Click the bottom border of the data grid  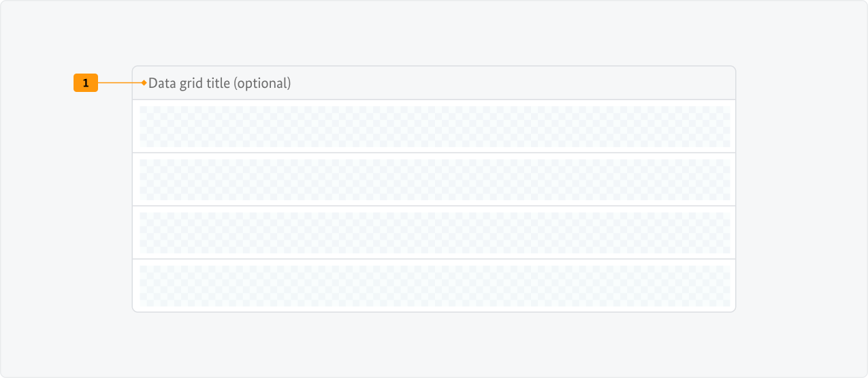pos(434,312)
